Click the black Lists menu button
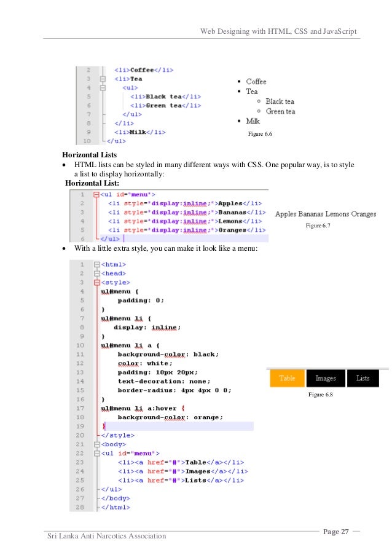The width and height of the screenshot is (392, 555). (x=363, y=379)
